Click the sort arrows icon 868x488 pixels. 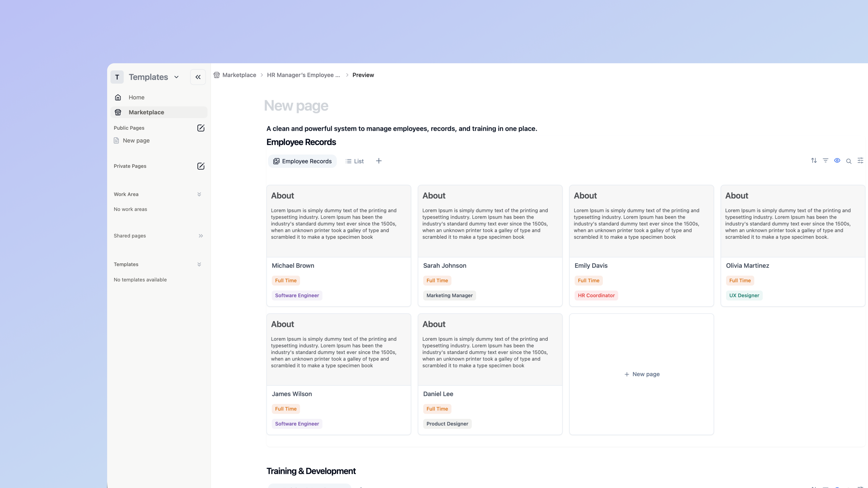coord(814,161)
